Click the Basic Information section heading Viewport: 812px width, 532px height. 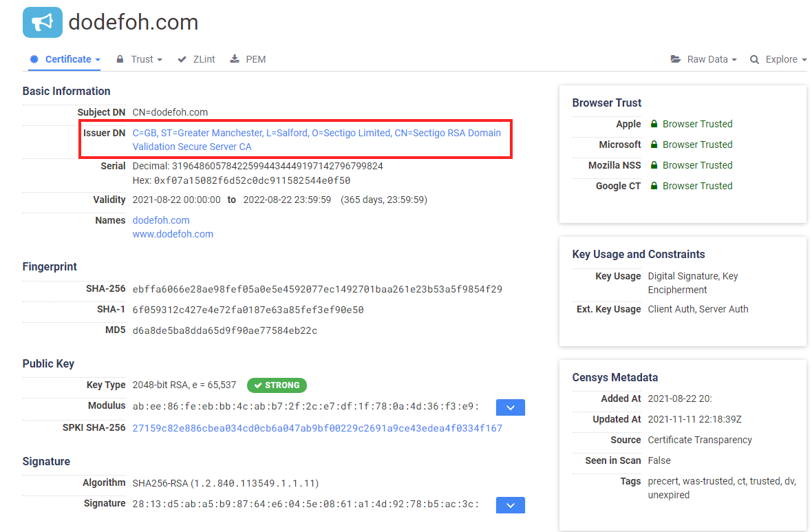pyautogui.click(x=66, y=91)
